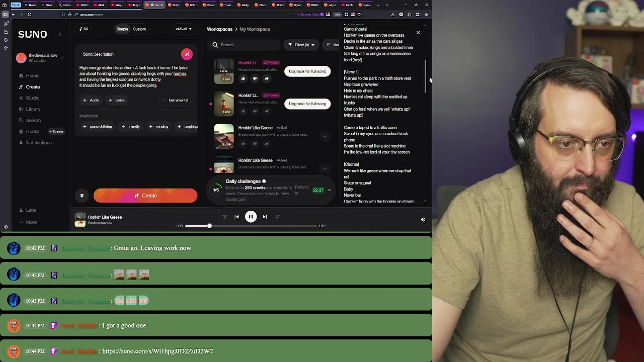
Task: Click the 60 credits music note badge
Action: coord(84,29)
